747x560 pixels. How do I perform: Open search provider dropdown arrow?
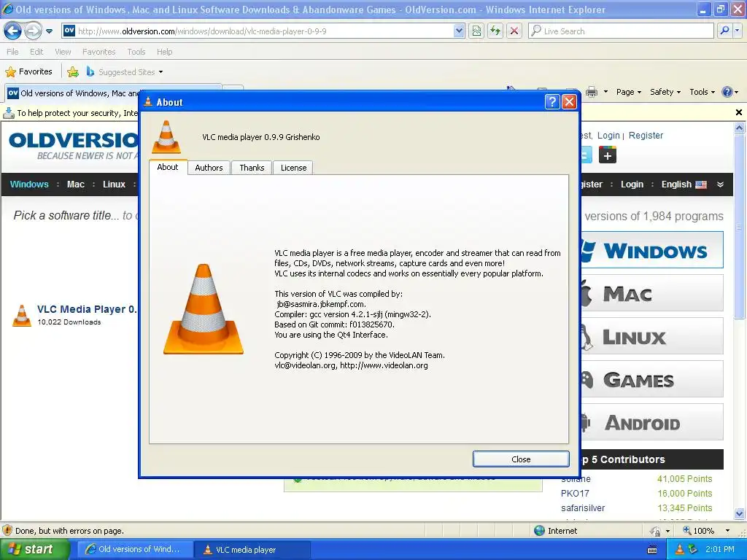[x=737, y=31]
